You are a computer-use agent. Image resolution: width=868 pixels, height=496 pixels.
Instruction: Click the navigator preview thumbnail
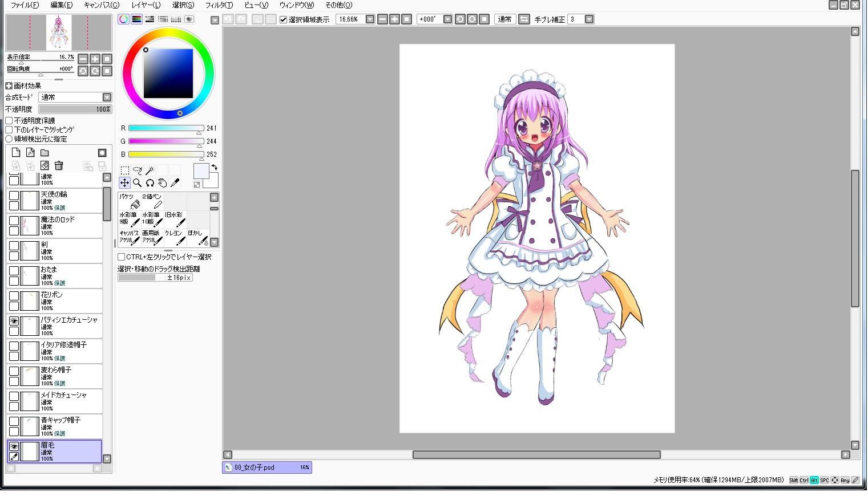59,32
